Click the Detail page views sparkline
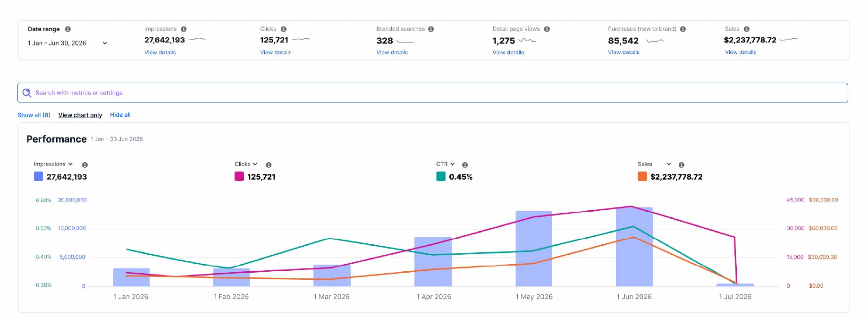The image size is (868, 319). [527, 41]
